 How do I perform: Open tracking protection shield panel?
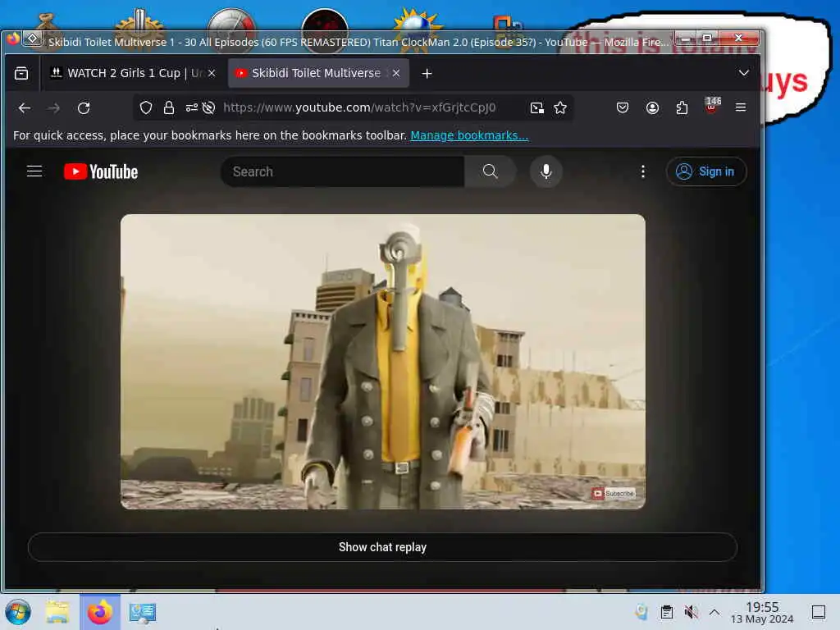[146, 107]
